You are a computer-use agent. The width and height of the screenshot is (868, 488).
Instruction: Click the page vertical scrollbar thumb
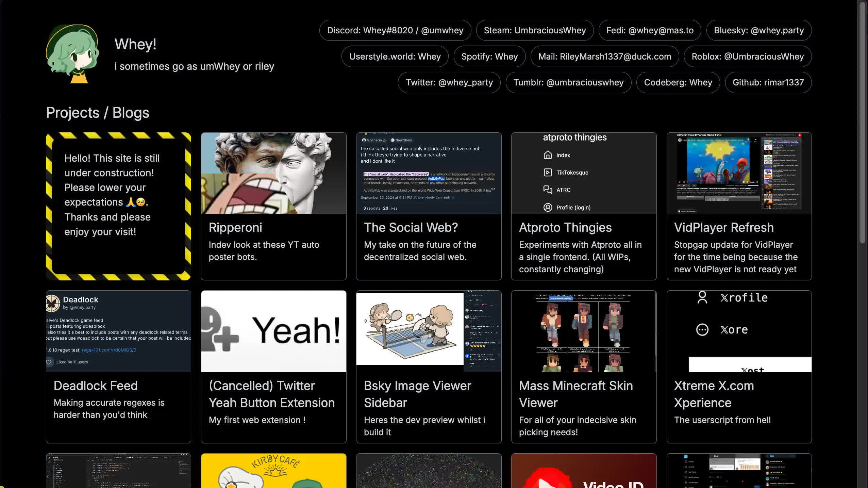[x=862, y=123]
